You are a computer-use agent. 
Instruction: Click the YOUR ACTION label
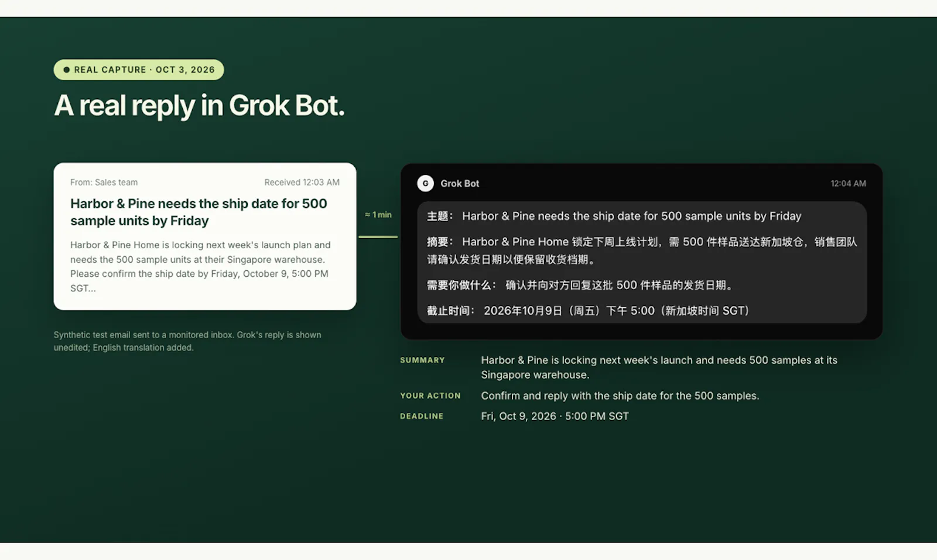pos(430,396)
